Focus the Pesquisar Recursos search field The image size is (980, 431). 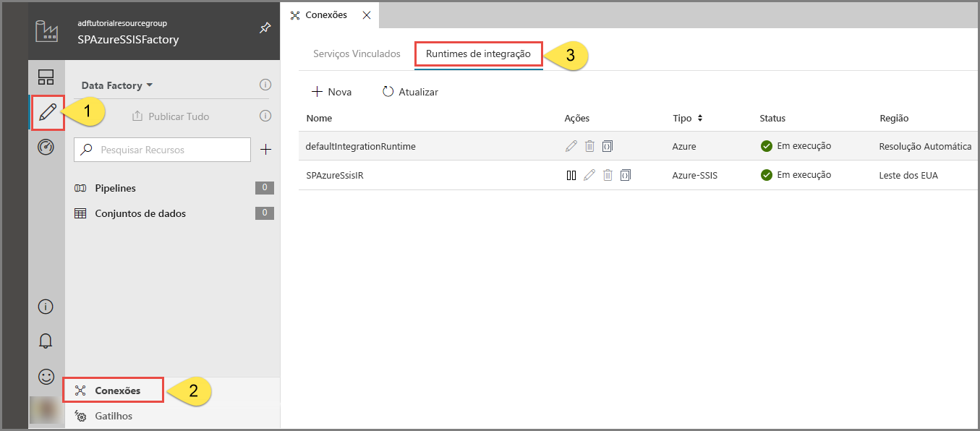(x=162, y=150)
